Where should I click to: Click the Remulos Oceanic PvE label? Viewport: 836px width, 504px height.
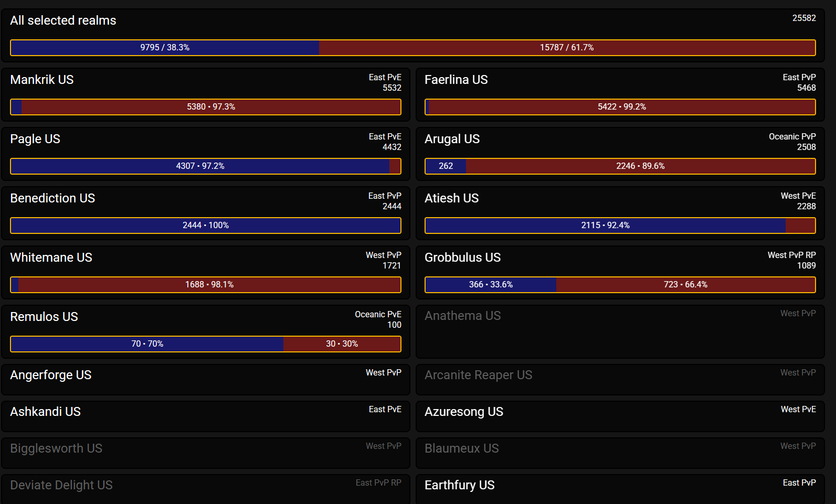click(x=378, y=315)
